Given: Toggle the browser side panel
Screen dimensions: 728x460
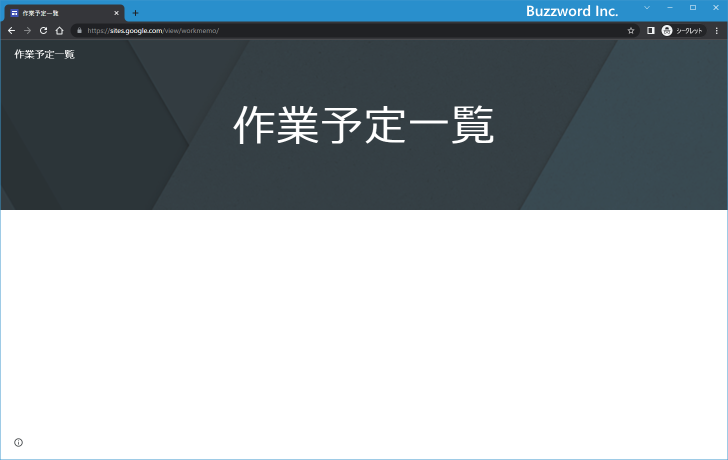Looking at the screenshot, I should (x=650, y=31).
